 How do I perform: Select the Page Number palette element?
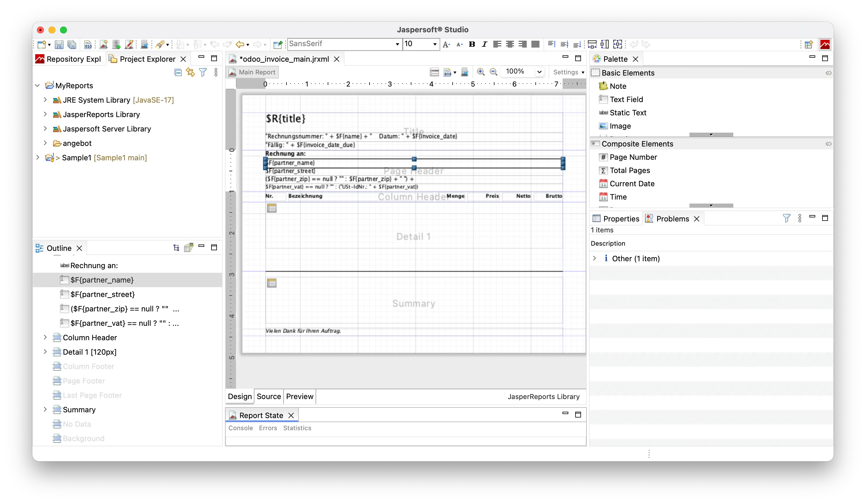pyautogui.click(x=628, y=157)
